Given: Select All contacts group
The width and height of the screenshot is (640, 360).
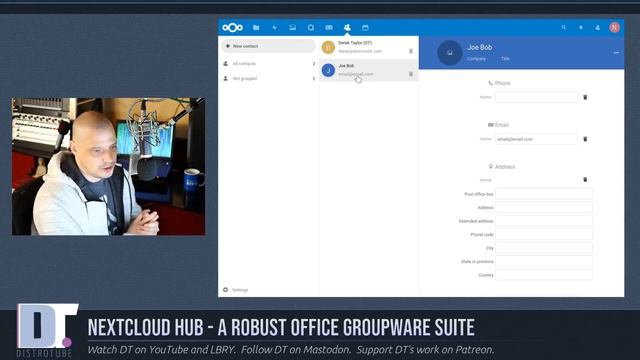Looking at the screenshot, I should point(269,64).
